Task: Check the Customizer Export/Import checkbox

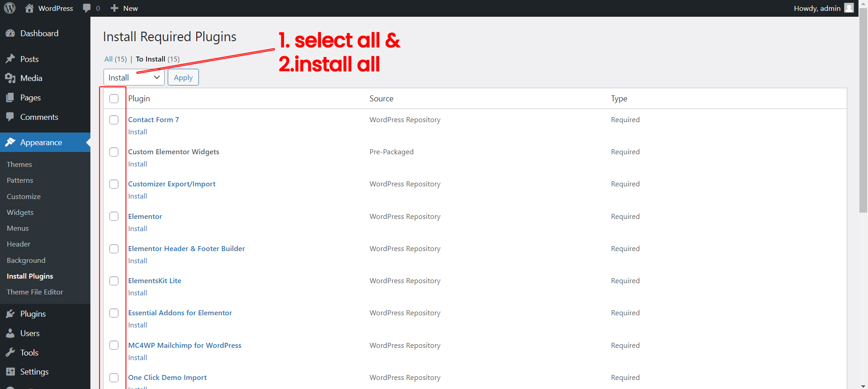Action: (x=114, y=184)
